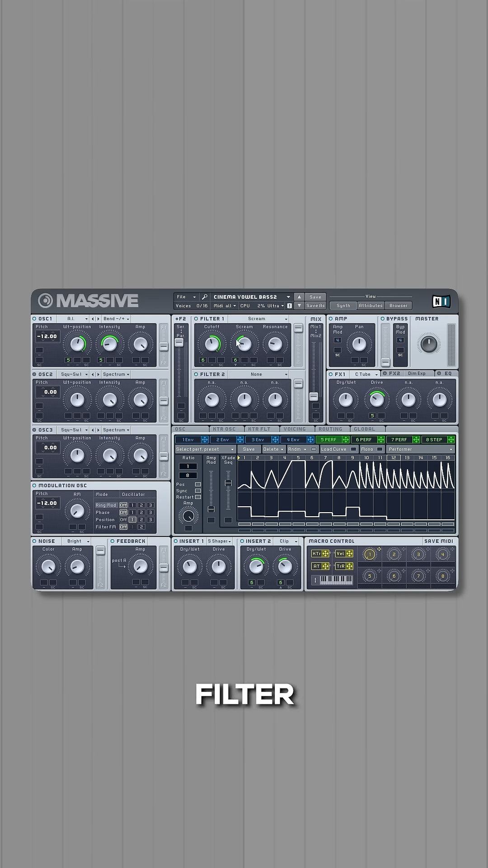Open the Browser view

tap(398, 306)
